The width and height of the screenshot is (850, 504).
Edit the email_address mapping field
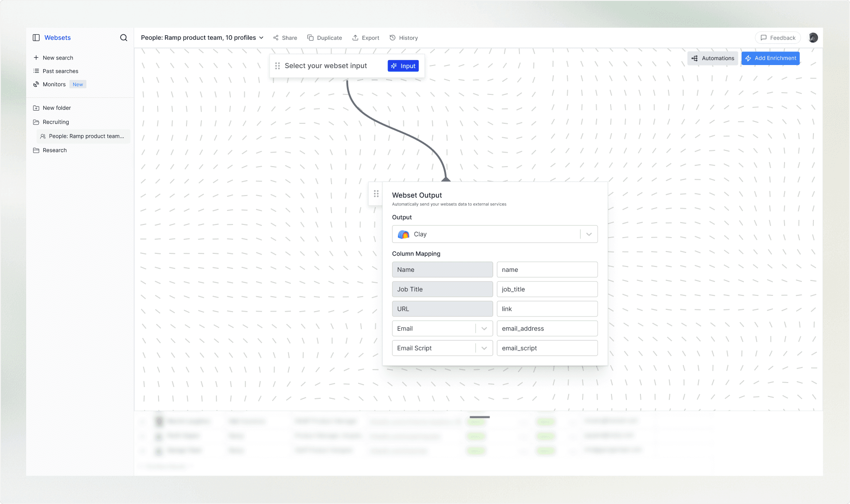(547, 329)
